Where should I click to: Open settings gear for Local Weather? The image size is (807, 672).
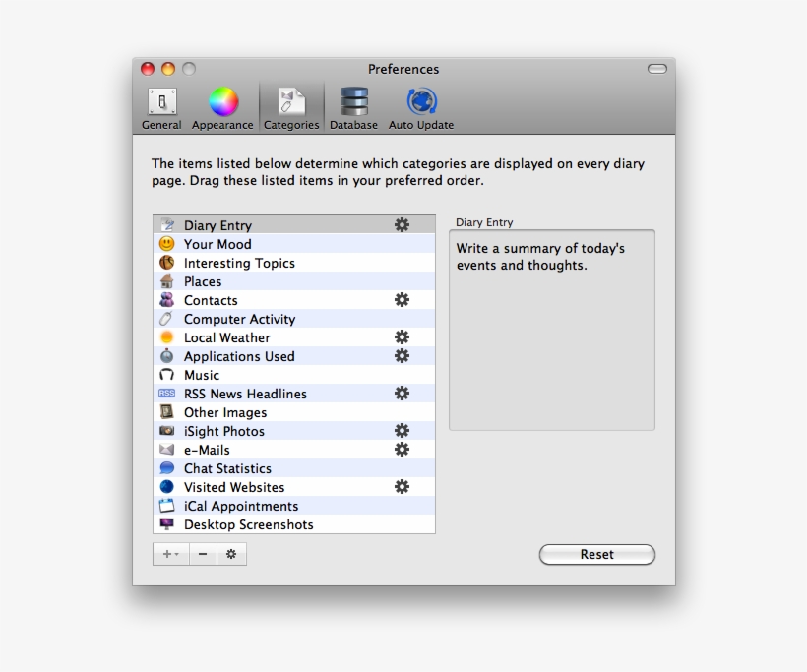402,337
